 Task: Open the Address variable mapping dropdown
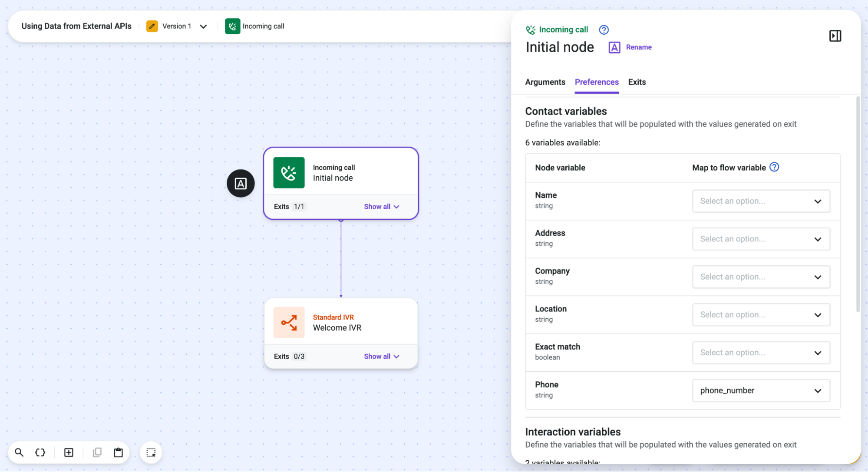click(761, 239)
